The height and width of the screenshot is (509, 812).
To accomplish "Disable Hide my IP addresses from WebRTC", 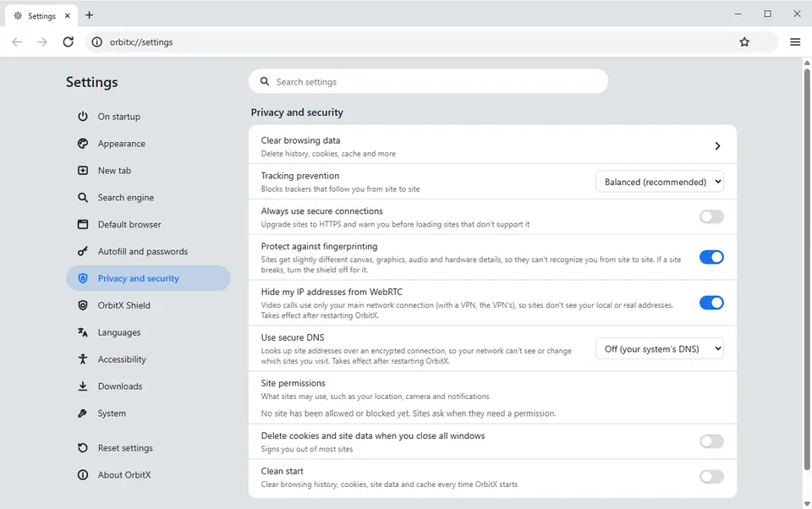I will click(711, 303).
